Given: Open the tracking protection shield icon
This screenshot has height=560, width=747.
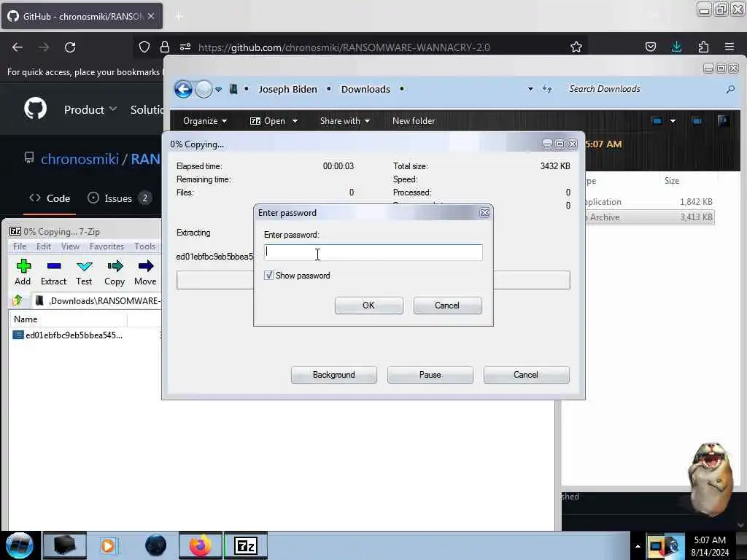Looking at the screenshot, I should click(x=144, y=47).
